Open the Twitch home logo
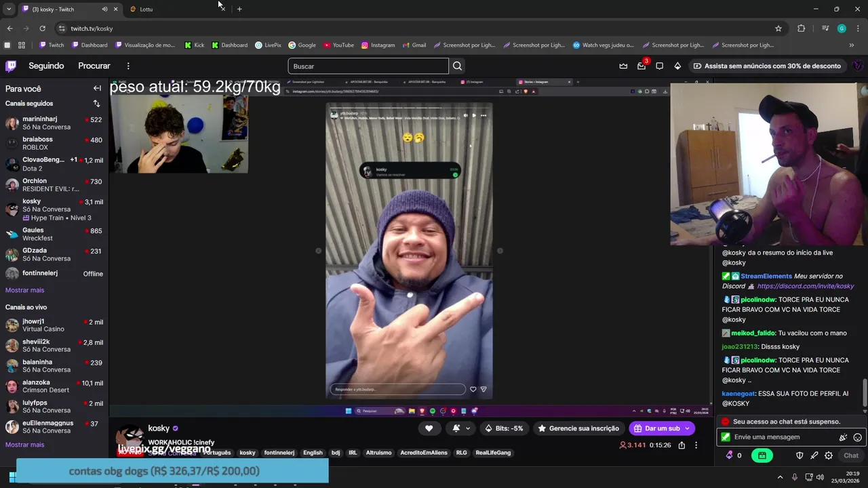 coord(11,66)
